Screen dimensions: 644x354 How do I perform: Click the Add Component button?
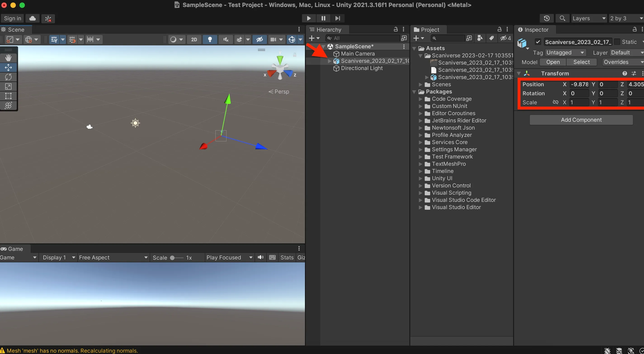581,120
